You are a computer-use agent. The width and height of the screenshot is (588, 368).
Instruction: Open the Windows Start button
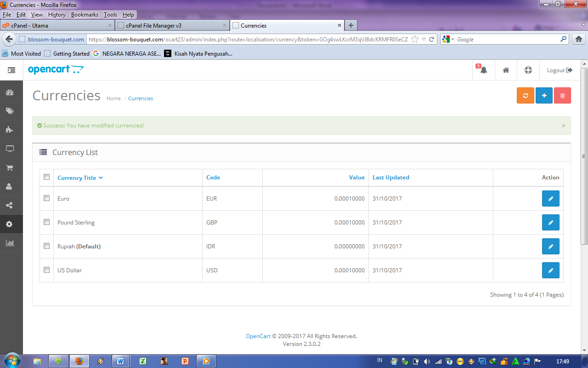11,360
